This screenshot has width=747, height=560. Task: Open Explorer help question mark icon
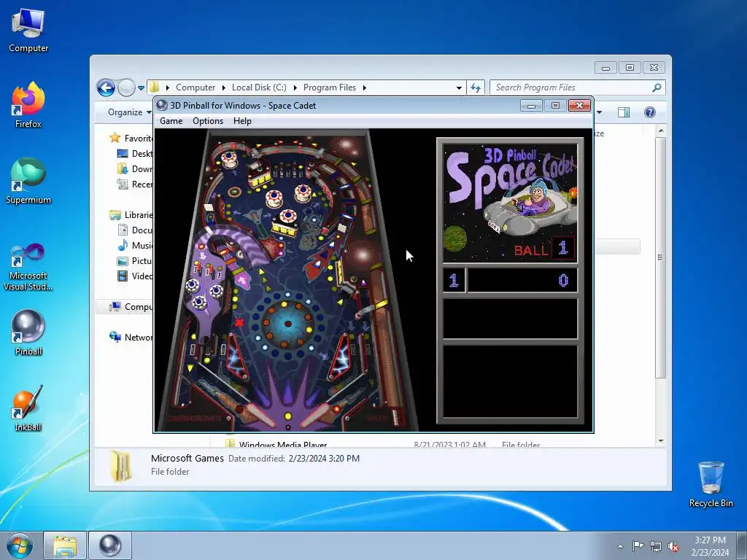click(x=649, y=112)
